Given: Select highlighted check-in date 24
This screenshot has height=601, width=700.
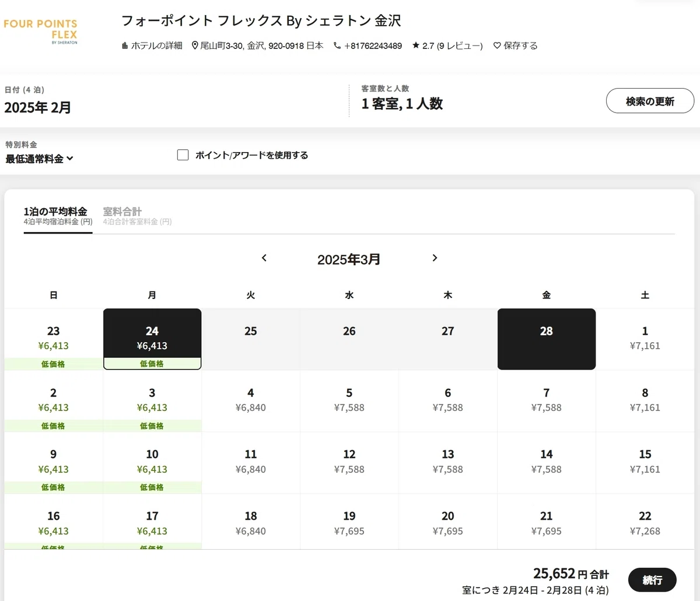Looking at the screenshot, I should [152, 339].
